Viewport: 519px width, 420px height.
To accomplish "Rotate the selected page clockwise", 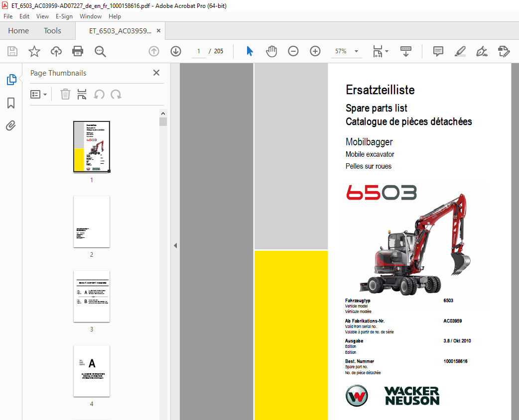I will tap(117, 94).
